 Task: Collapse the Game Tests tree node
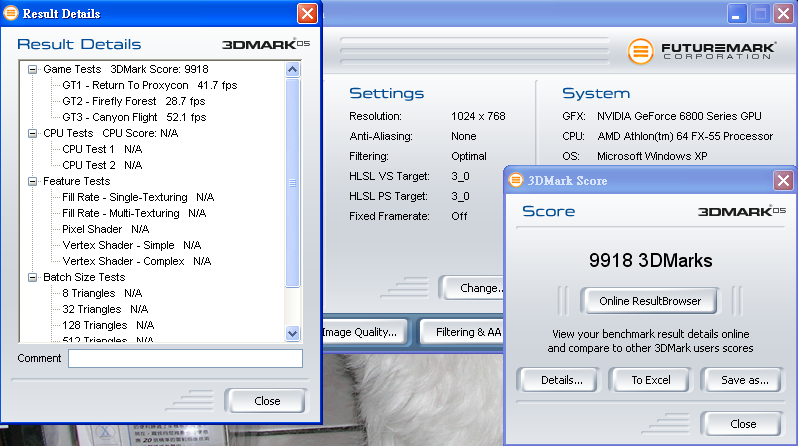tap(33, 69)
